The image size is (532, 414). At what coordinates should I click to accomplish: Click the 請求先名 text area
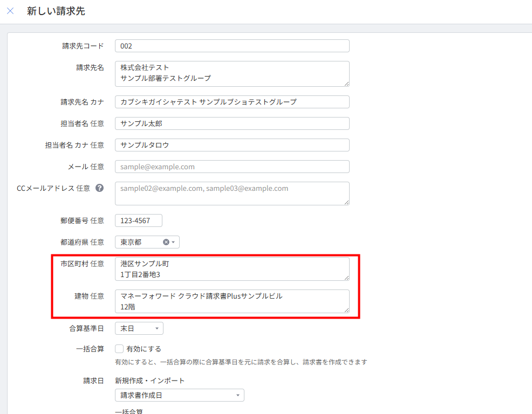tap(232, 73)
